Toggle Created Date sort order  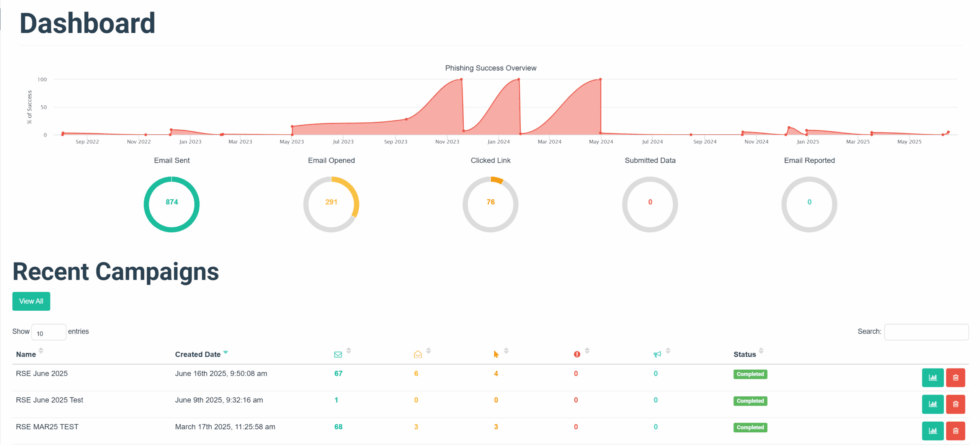pos(198,354)
